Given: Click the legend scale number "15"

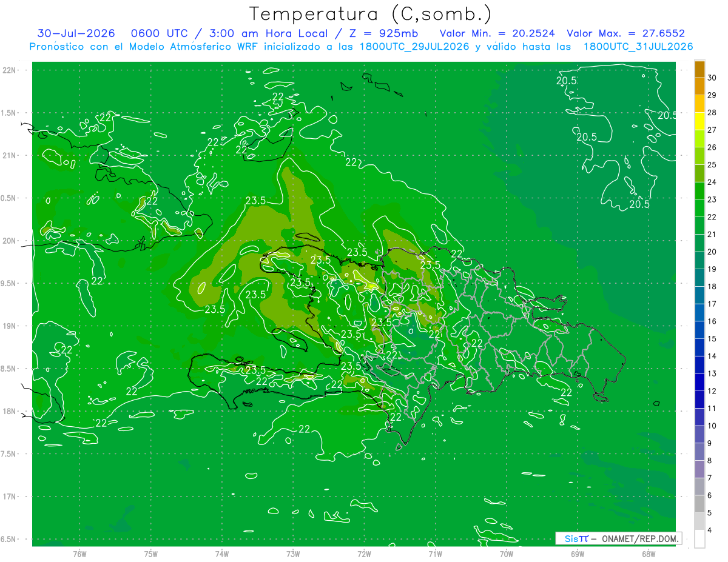Looking at the screenshot, I should pyautogui.click(x=712, y=339).
